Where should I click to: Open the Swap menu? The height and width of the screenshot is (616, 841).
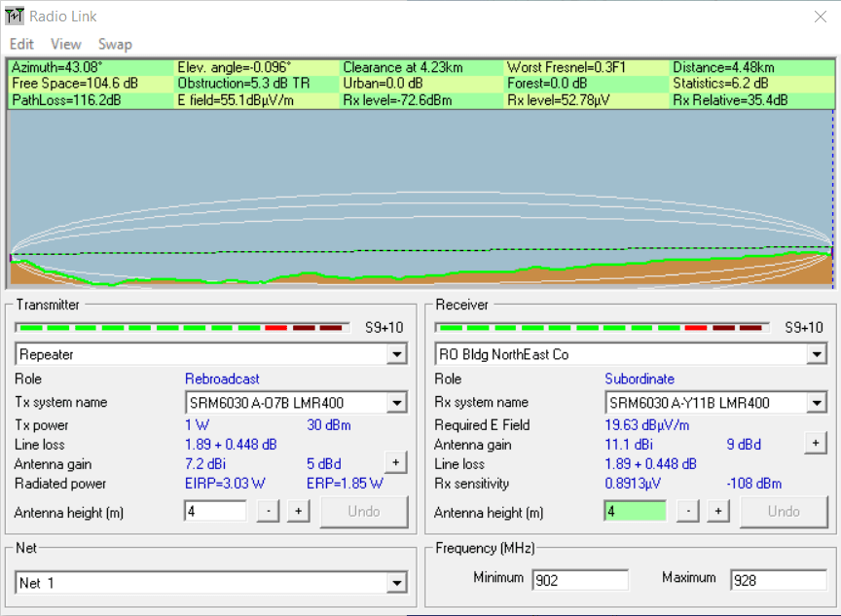(114, 44)
